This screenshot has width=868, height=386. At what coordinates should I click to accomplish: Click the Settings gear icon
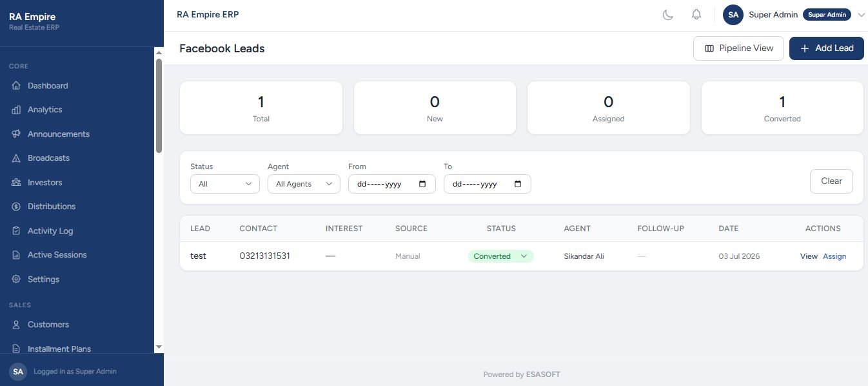click(x=16, y=279)
